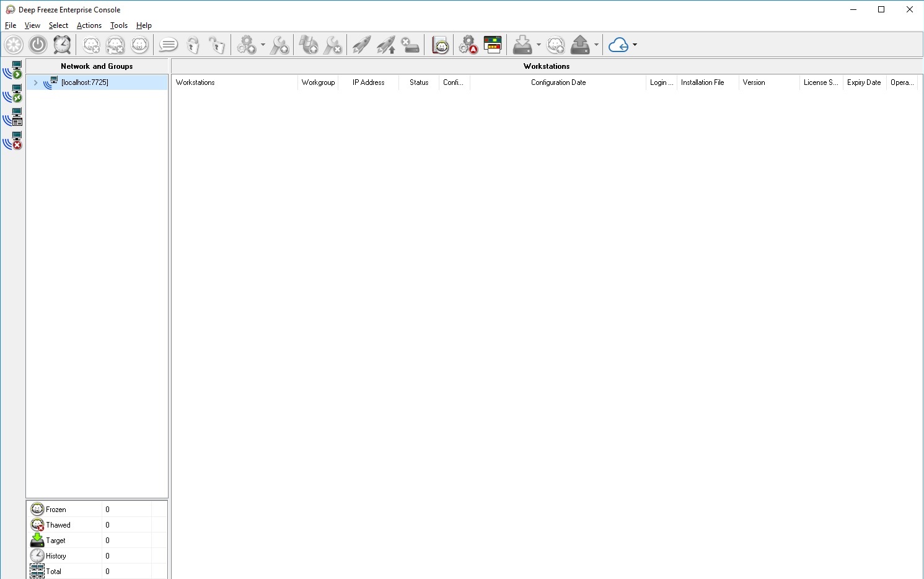The image size is (924, 579).
Task: Click the first bear-with-X Thawed icon
Action: coord(92,45)
